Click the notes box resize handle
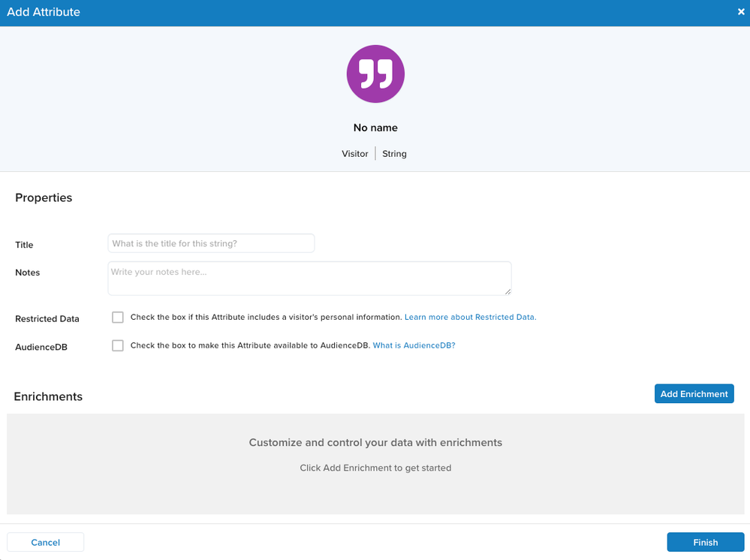 (508, 291)
